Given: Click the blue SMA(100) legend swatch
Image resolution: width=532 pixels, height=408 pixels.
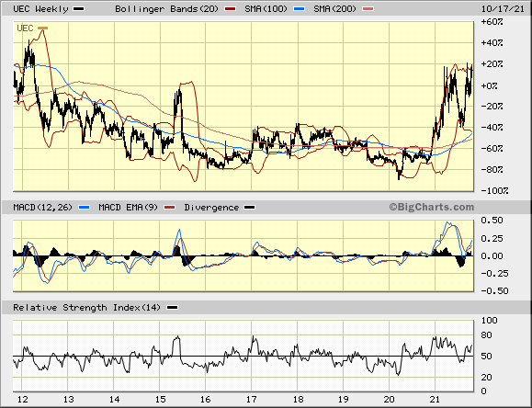Looking at the screenshot, I should (300, 9).
